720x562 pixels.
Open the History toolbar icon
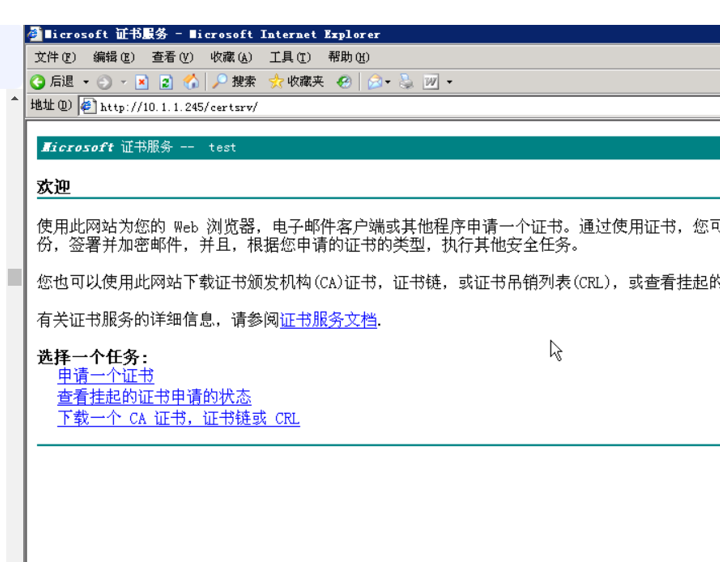[344, 82]
